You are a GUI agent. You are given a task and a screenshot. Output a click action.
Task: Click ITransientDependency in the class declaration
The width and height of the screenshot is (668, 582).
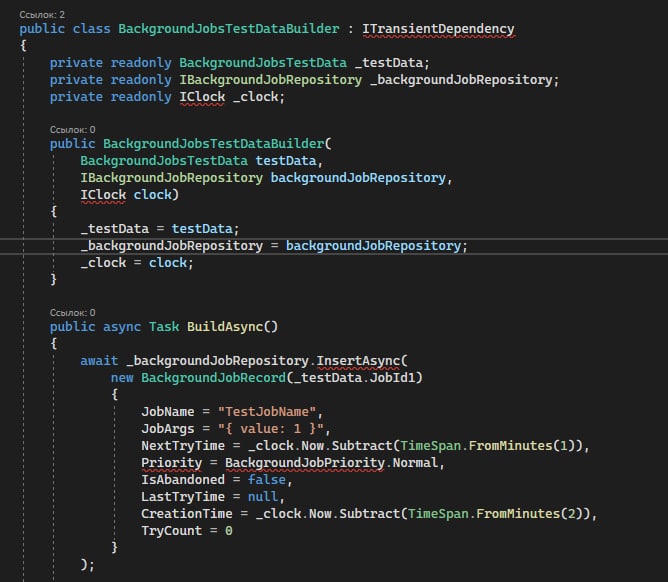click(x=438, y=29)
